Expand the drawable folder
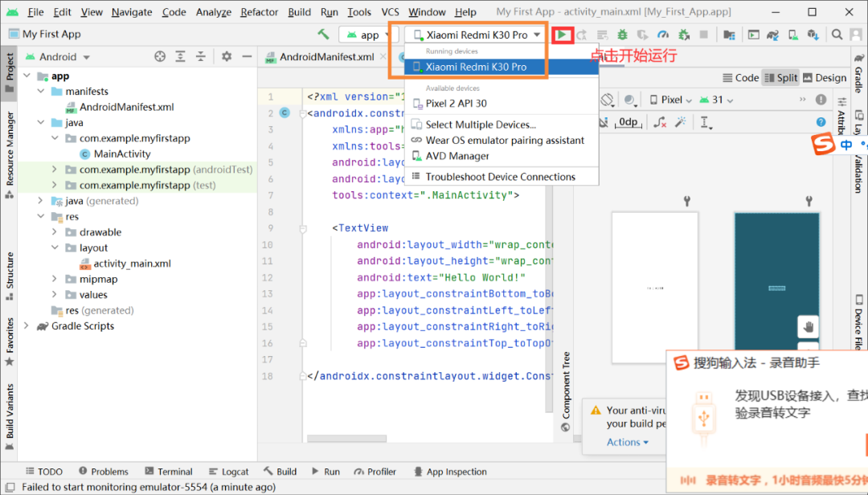Viewport: 868px width, 495px height. (55, 232)
